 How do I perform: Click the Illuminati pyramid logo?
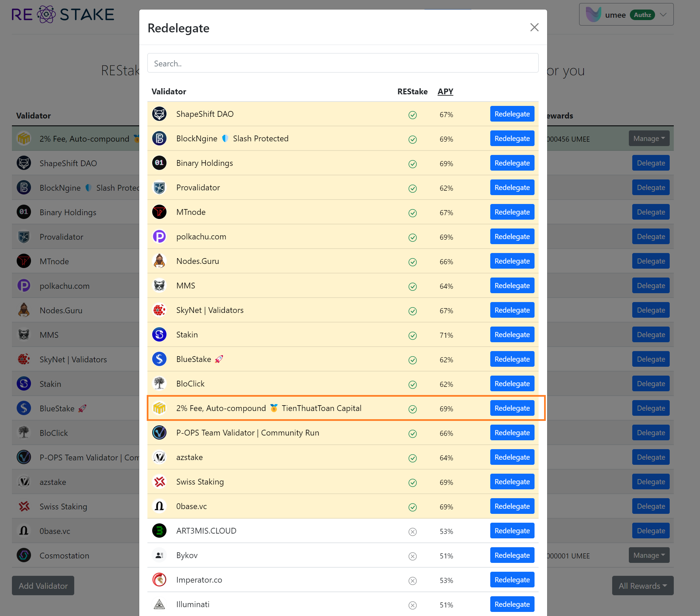pyautogui.click(x=159, y=604)
